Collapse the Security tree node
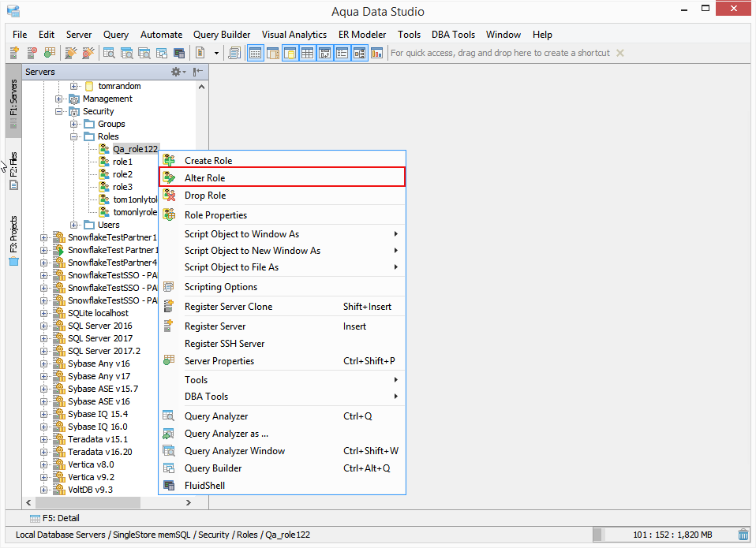Screen dimensions: 756x548 point(59,111)
